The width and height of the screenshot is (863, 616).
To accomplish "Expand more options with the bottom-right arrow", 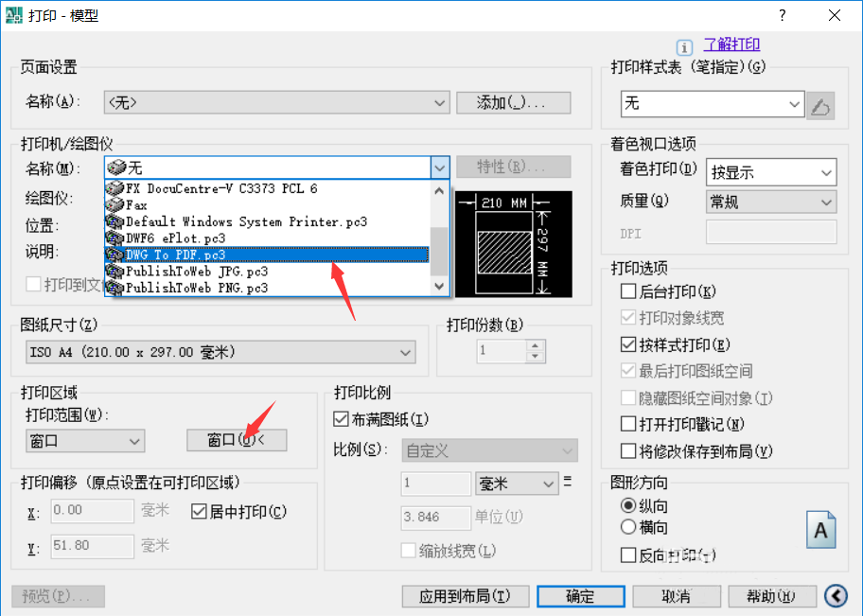I will tap(836, 596).
